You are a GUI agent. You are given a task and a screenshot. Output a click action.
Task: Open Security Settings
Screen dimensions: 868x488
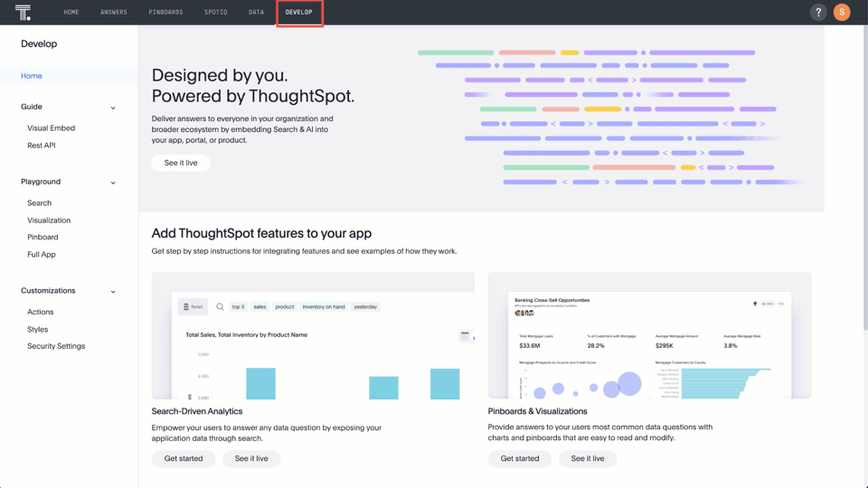point(56,346)
